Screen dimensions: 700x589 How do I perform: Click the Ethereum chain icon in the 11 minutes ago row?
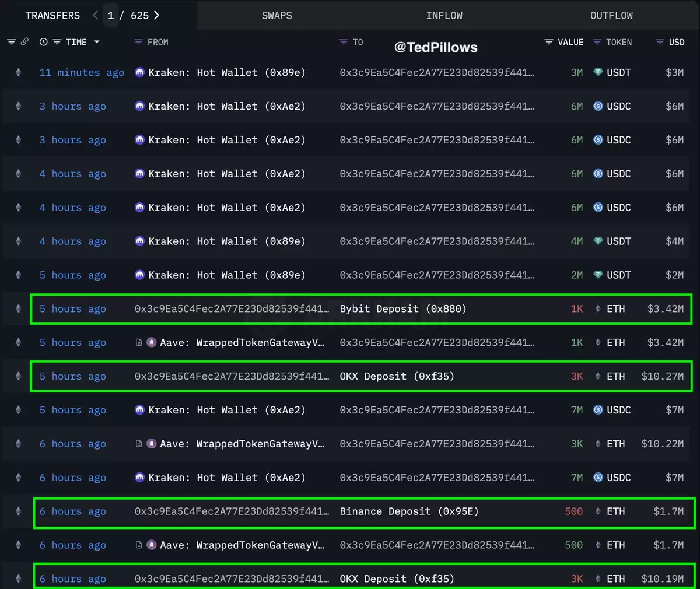click(18, 72)
